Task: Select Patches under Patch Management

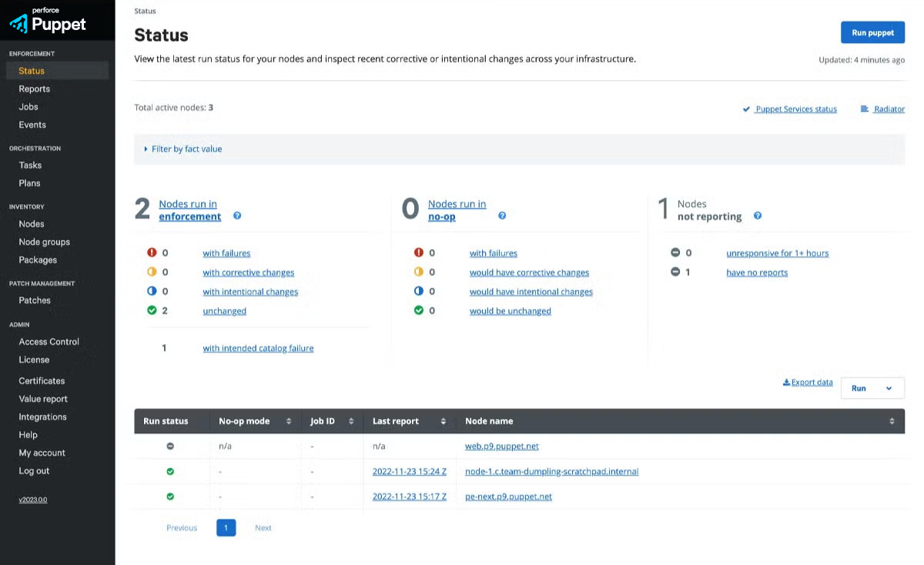Action: (35, 301)
